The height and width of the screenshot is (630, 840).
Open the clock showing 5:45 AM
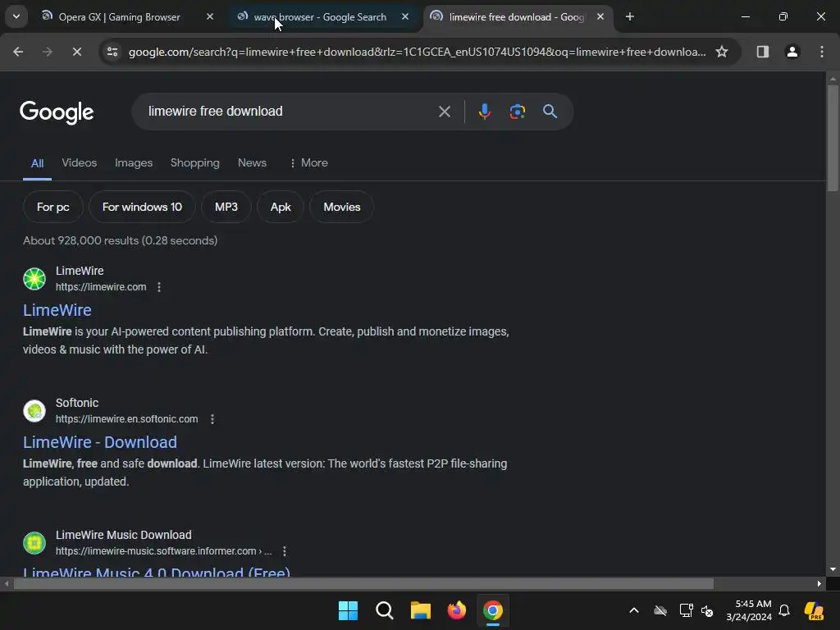(749, 610)
